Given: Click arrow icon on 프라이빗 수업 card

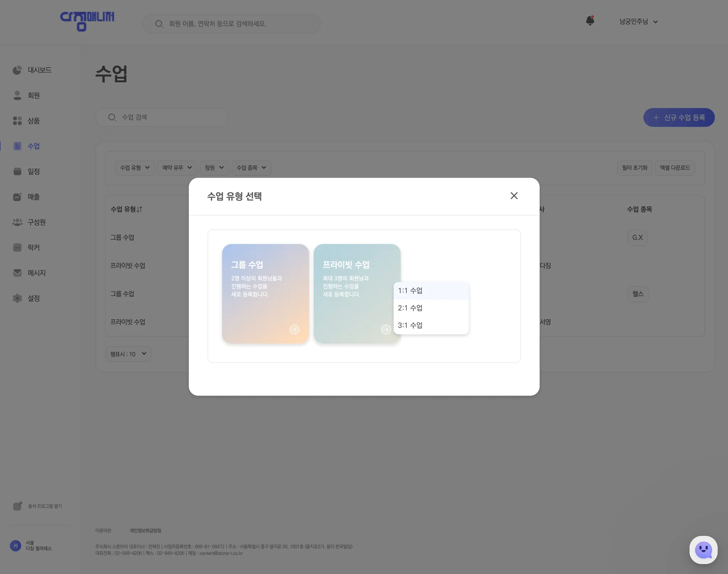Looking at the screenshot, I should point(386,329).
